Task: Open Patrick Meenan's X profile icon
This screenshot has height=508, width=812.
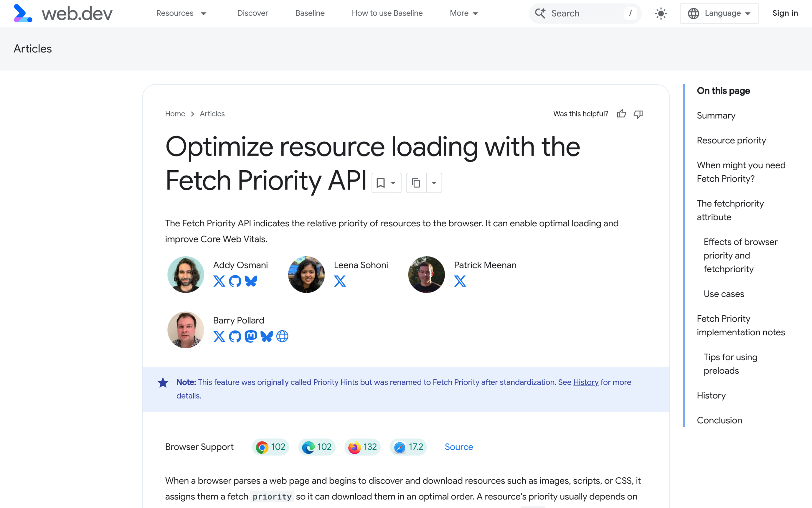Action: pyautogui.click(x=460, y=281)
